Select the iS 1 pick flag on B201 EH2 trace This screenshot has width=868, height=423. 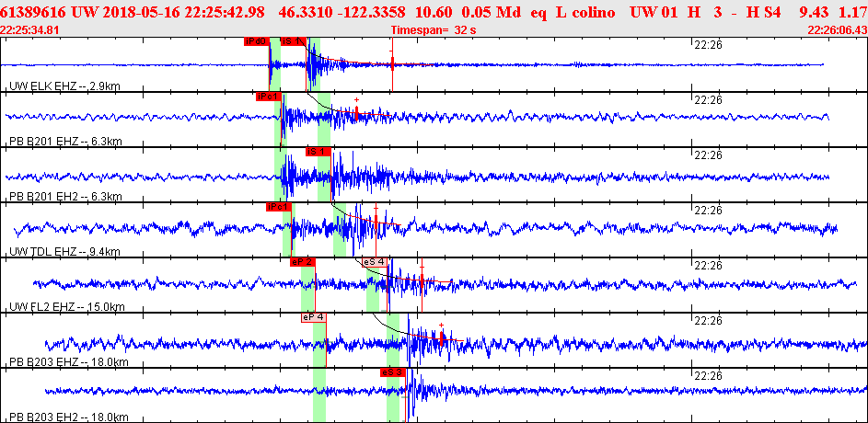click(318, 152)
